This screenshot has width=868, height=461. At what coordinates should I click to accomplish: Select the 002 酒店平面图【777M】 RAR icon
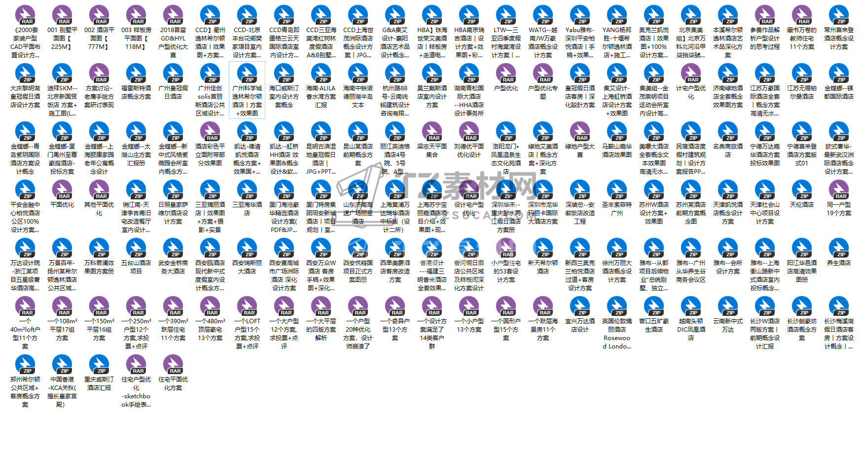pyautogui.click(x=99, y=15)
